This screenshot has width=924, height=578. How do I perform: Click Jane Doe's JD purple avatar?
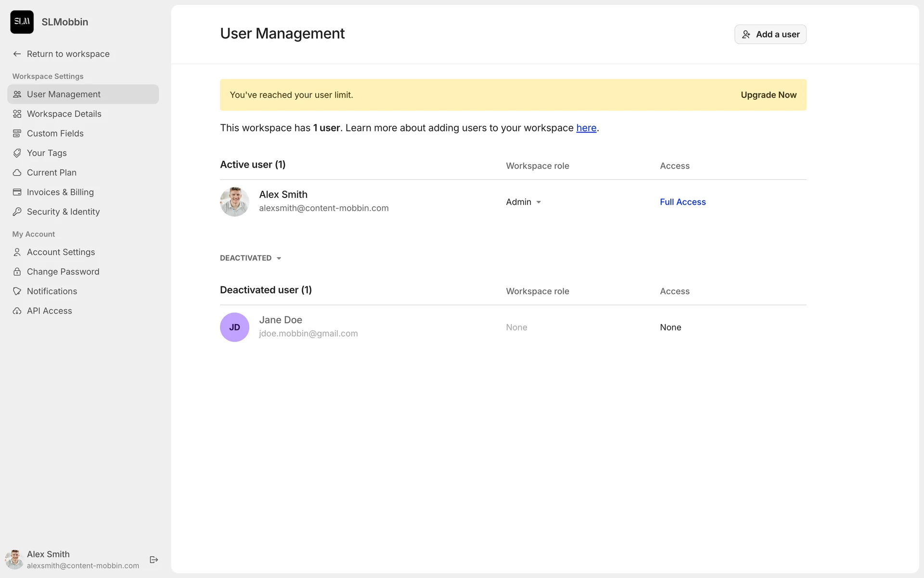point(234,327)
